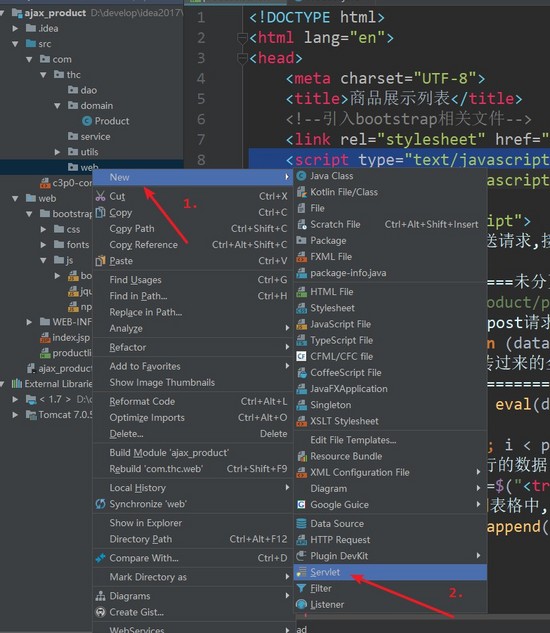Expand the css folder node
Image resolution: width=550 pixels, height=633 pixels.
[x=43, y=229]
